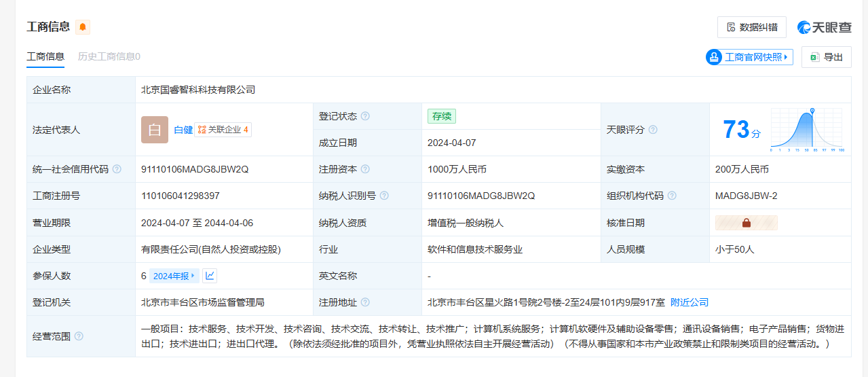This screenshot has height=377, width=868.
Task: Click help icon beside 统一社会信用代码
Action: 117,169
